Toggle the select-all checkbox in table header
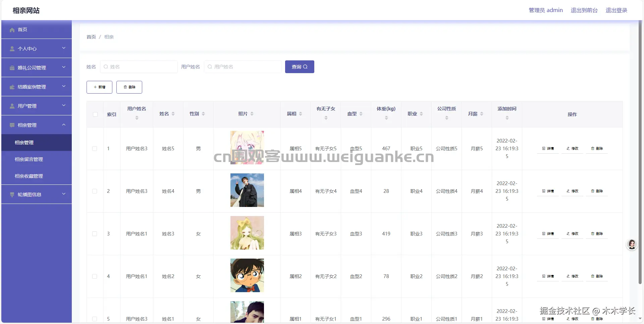The width and height of the screenshot is (644, 324). pyautogui.click(x=95, y=114)
